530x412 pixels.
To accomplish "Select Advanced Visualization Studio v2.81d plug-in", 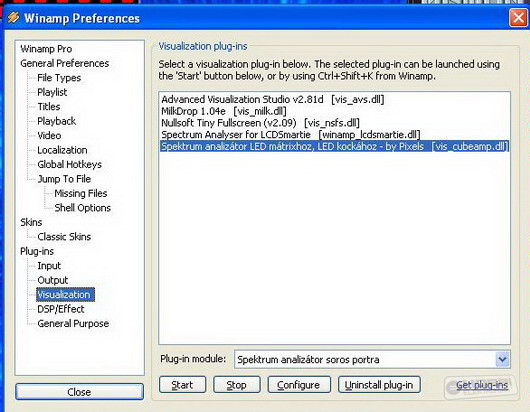I will tap(272, 99).
